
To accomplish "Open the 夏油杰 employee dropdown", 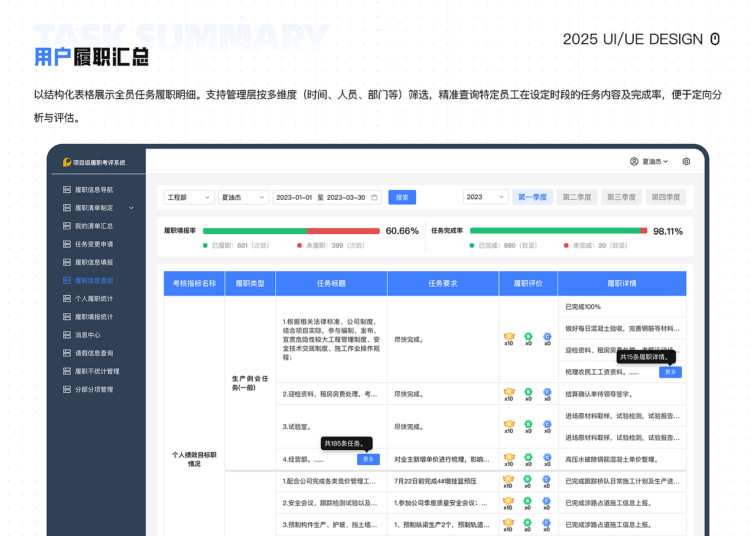I will tap(243, 197).
